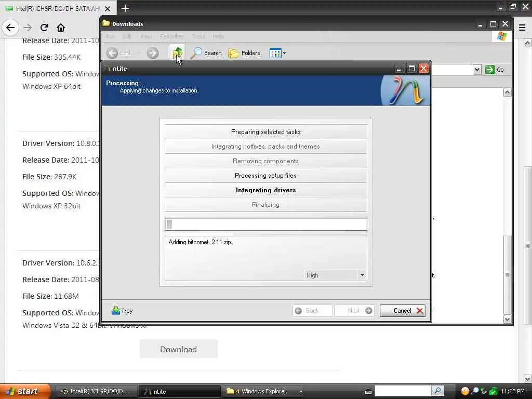Open the File menu in Downloads window
The width and height of the screenshot is (532, 399).
point(110,36)
